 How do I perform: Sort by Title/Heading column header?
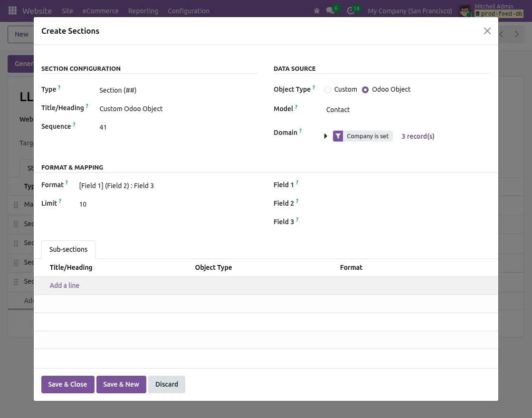71,267
